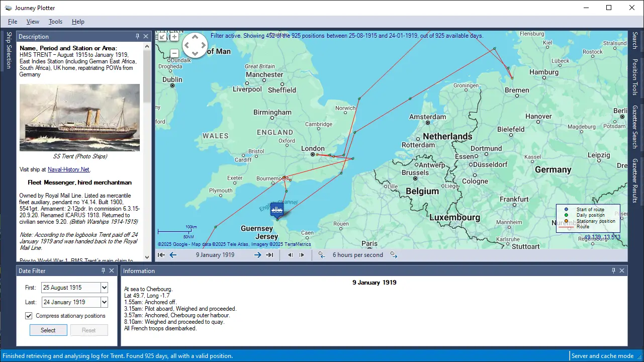Open the Naval-History.Net link
644x362 pixels.
pos(68,169)
